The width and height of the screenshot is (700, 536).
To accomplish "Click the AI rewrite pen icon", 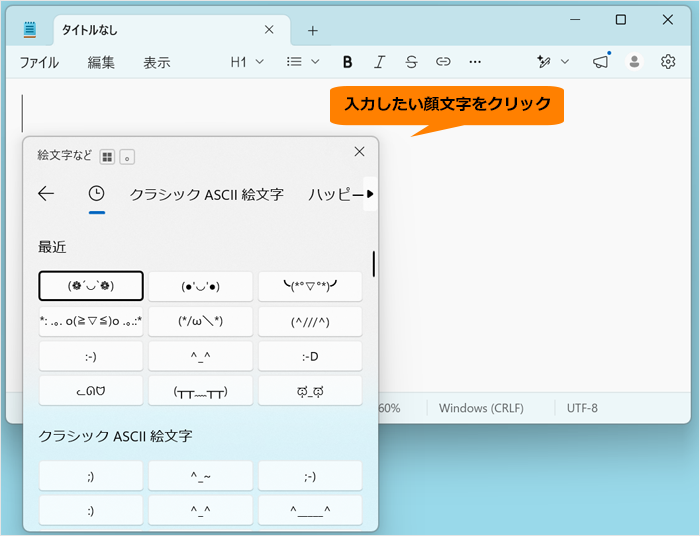I will pyautogui.click(x=544, y=62).
